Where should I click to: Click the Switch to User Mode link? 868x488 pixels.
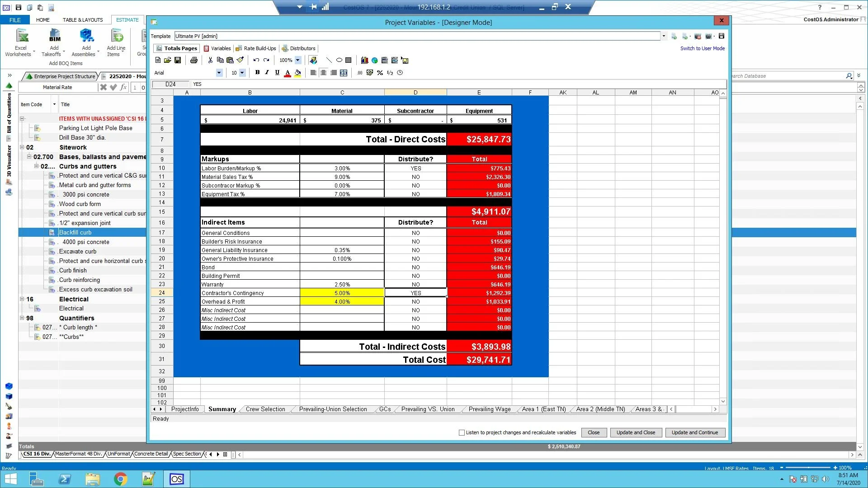tap(702, 48)
